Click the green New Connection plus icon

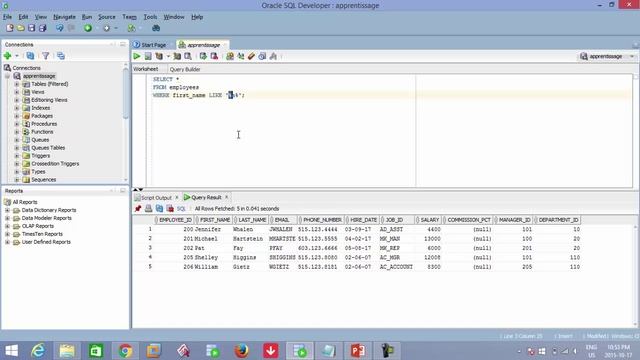click(7, 56)
